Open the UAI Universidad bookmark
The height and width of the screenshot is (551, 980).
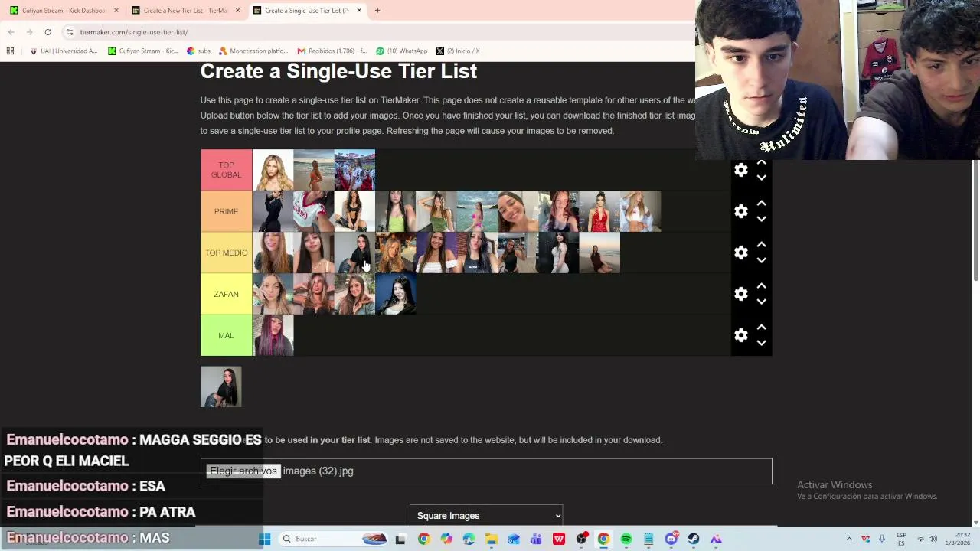tap(64, 51)
